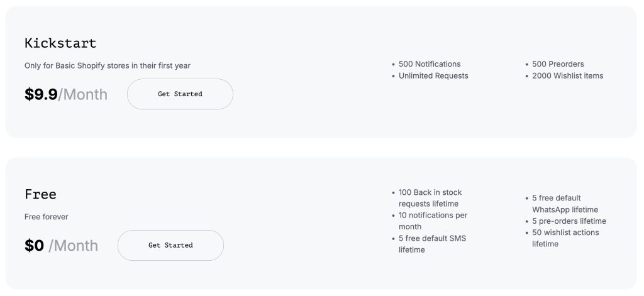Click the Free forever subtitle
The image size is (644, 296).
pyautogui.click(x=46, y=217)
